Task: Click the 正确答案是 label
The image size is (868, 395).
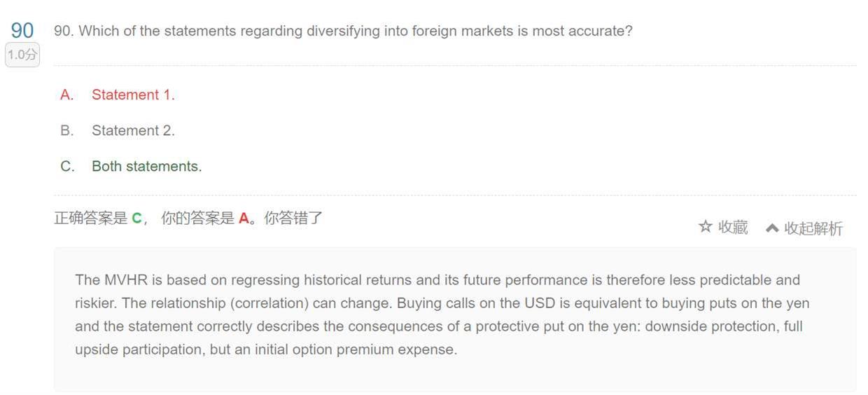Action: point(90,218)
